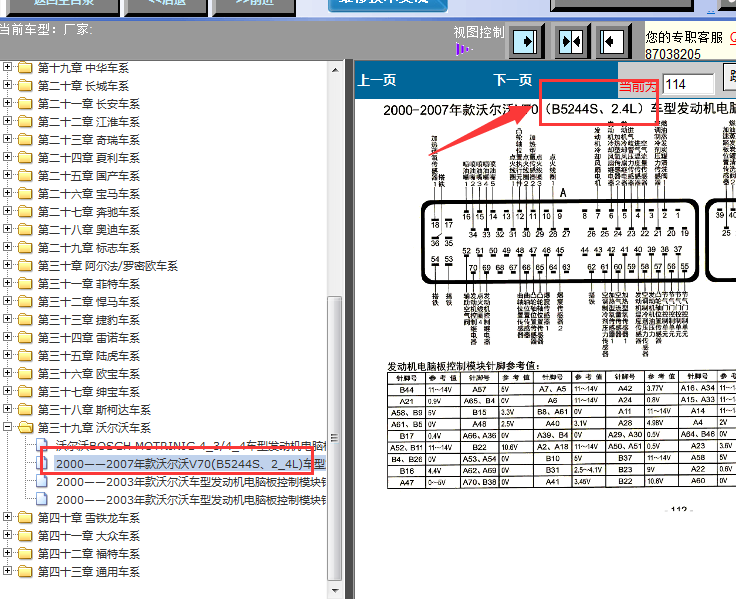Select 第三十八章 斯柯达车系 folder icon
The width and height of the screenshot is (736, 599).
pyautogui.click(x=25, y=409)
